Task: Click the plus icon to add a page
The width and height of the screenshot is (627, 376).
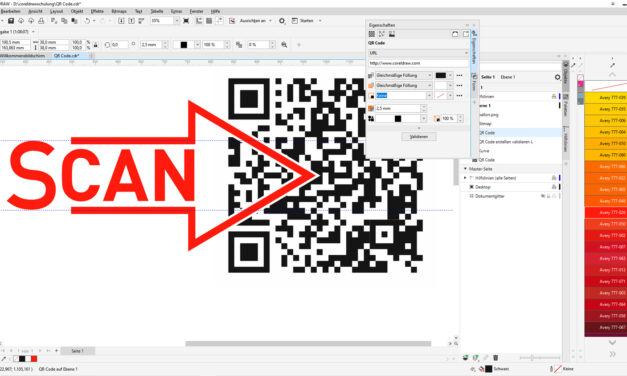Action: [x=56, y=351]
